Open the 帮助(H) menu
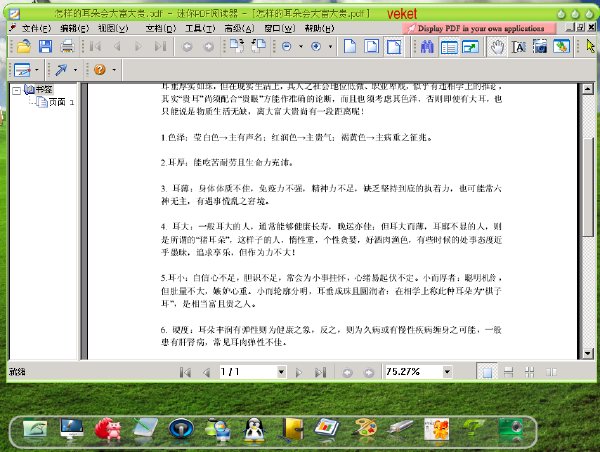 coord(319,28)
